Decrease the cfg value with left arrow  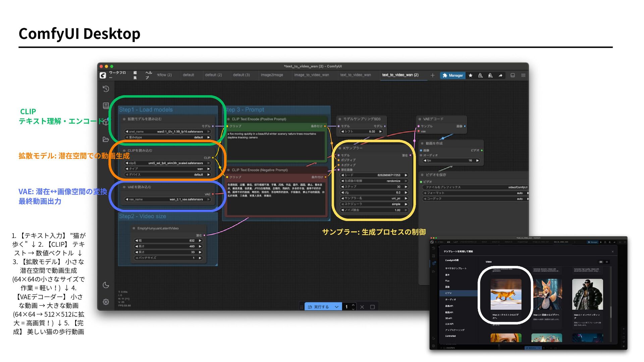[x=342, y=193]
